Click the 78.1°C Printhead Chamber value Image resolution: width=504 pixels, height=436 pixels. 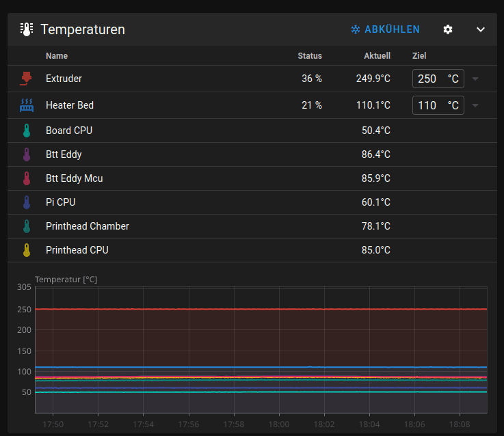[x=376, y=226]
